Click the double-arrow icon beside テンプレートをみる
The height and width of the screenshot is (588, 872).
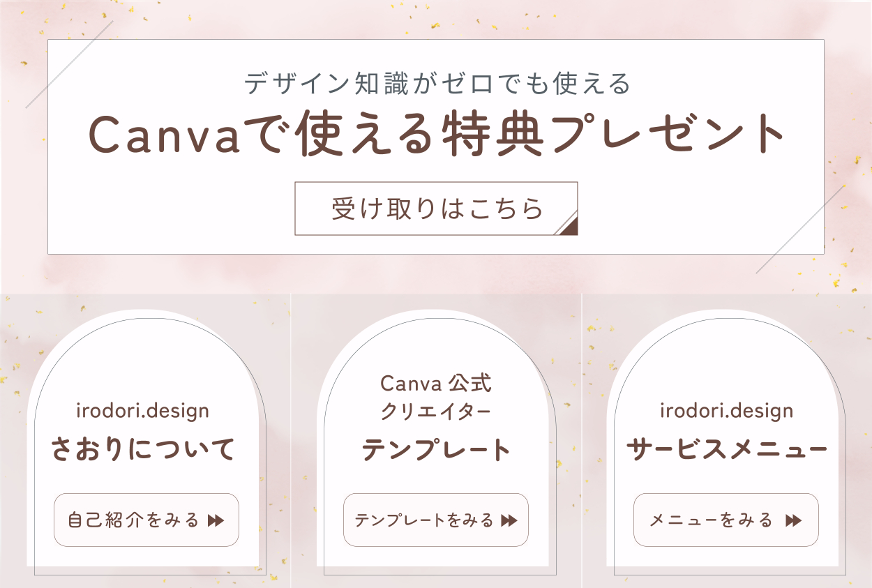(x=509, y=520)
